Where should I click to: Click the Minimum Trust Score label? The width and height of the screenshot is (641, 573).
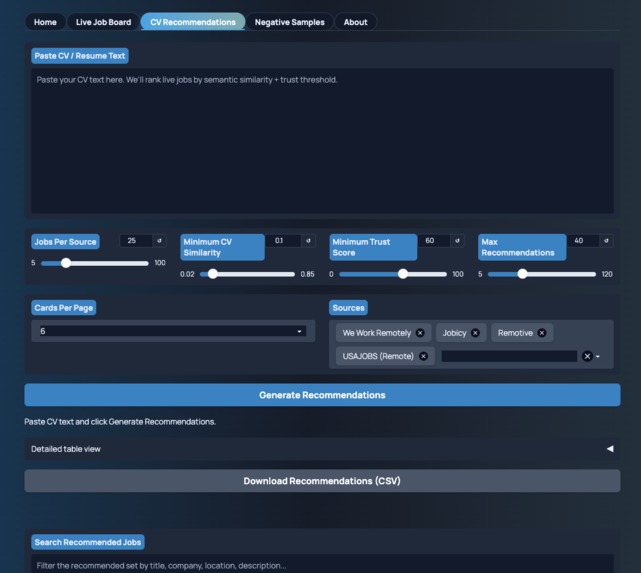click(x=373, y=247)
